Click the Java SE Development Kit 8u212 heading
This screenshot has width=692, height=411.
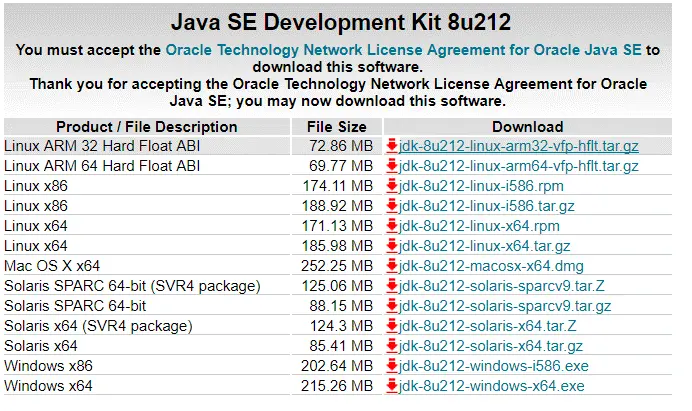[341, 22]
